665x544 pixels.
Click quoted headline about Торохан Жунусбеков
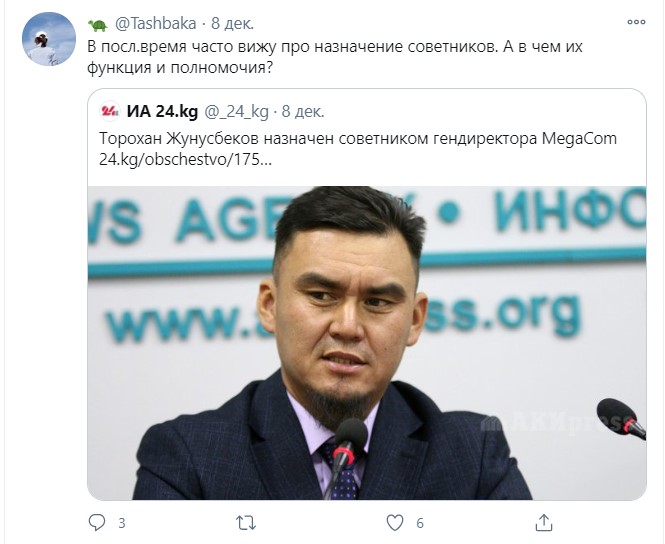[358, 138]
